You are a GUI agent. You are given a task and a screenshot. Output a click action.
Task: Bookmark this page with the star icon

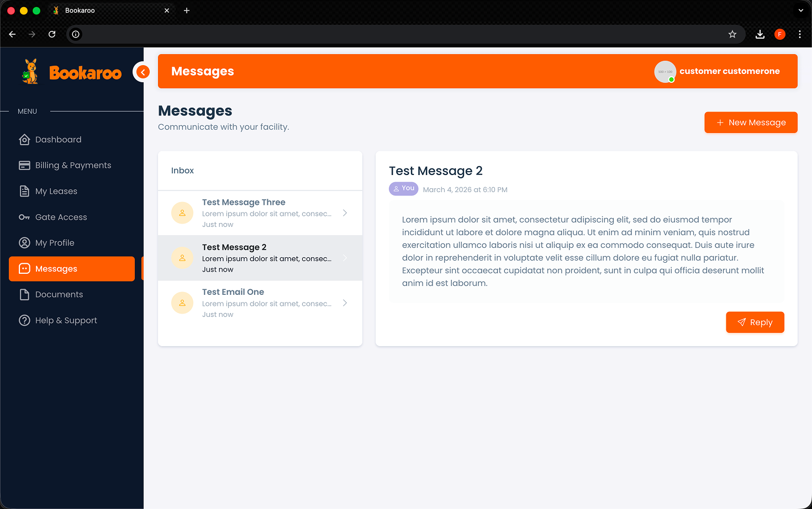(732, 34)
